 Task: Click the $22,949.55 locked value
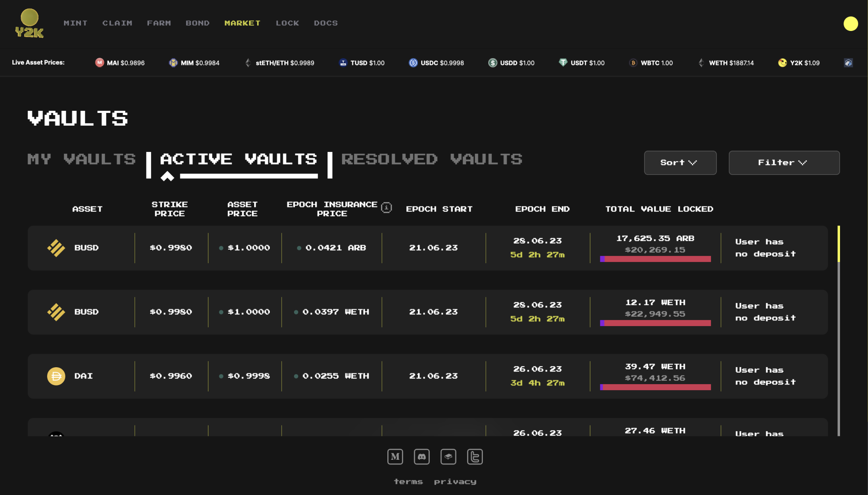coord(655,314)
